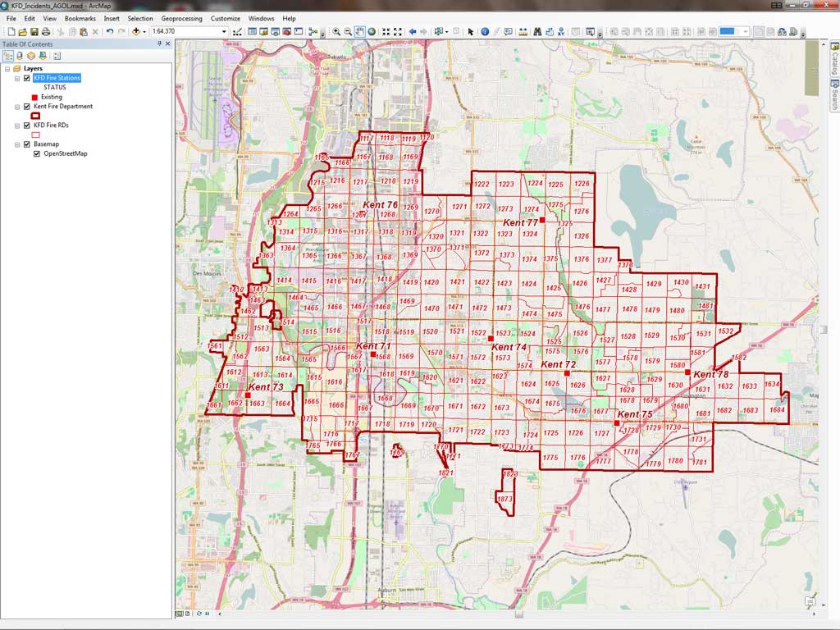Collapse the Basemap layer group

17,144
